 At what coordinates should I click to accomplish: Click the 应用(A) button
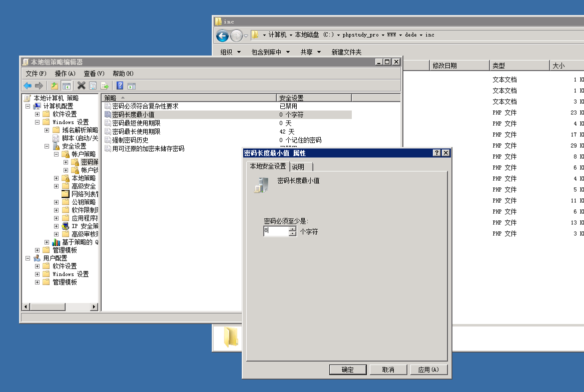point(428,369)
